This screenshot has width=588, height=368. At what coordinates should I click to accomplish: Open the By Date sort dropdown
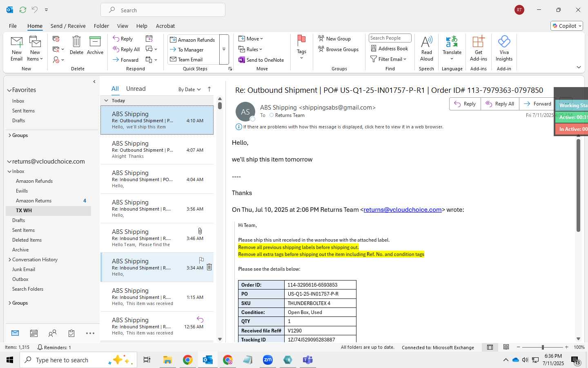[x=190, y=89]
